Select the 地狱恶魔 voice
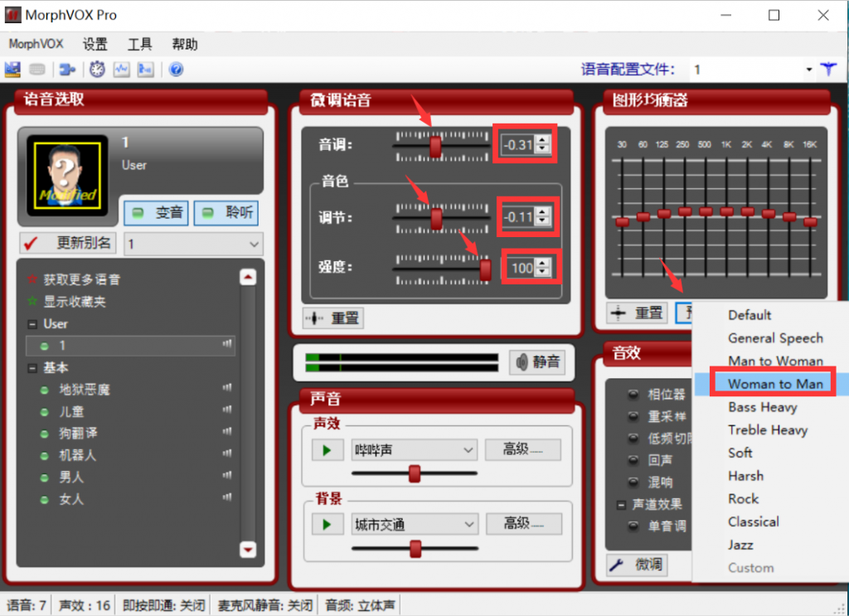849x616 pixels. [85, 390]
